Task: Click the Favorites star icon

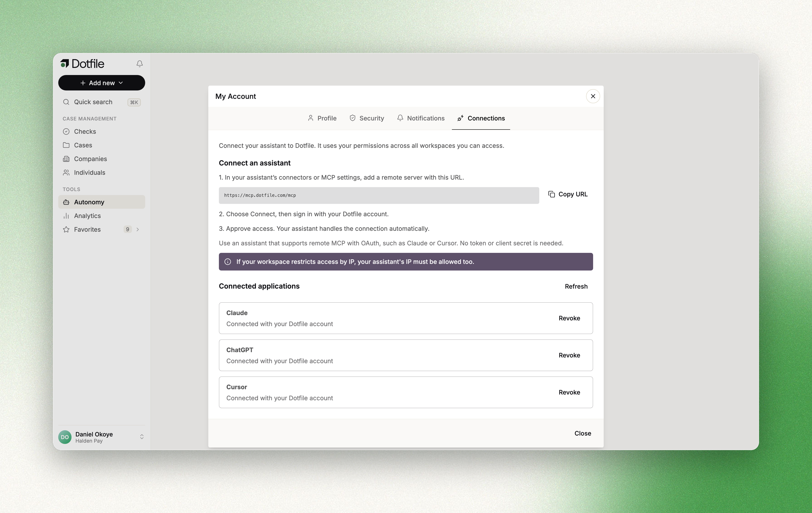Action: point(66,229)
